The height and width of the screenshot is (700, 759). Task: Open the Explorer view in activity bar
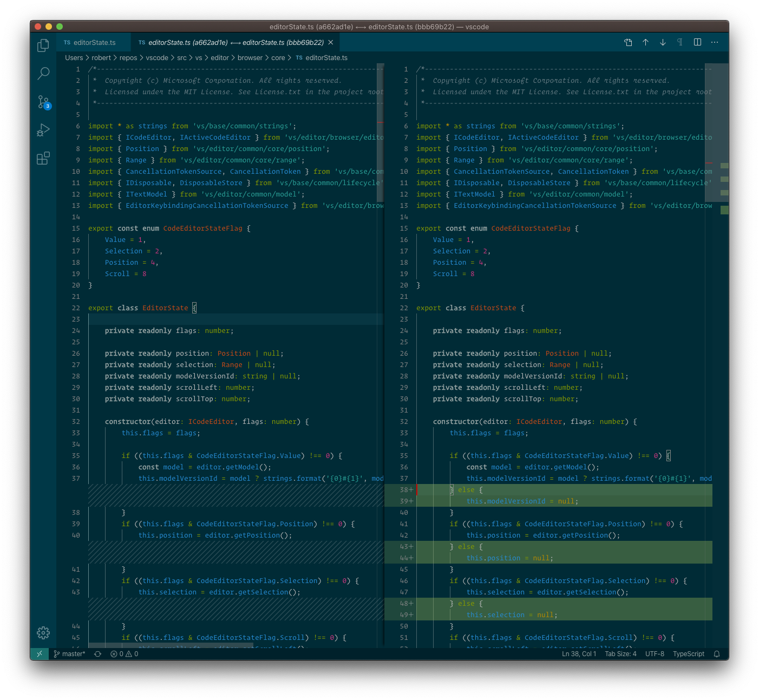pos(43,45)
